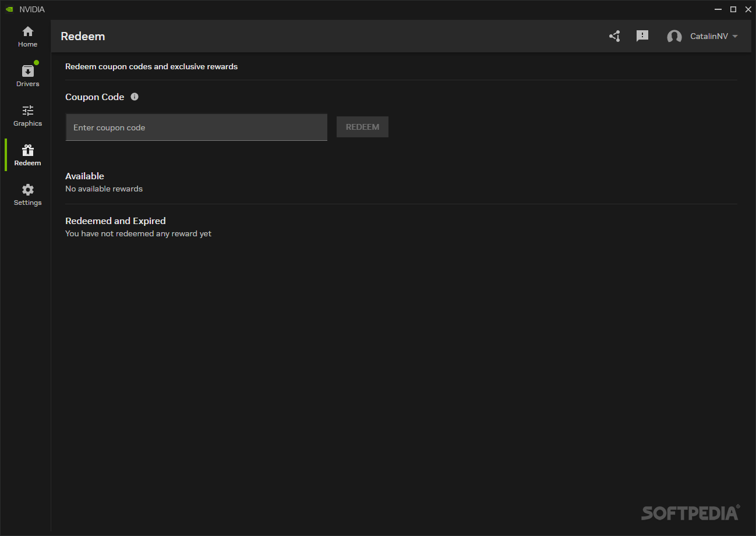Click the 'No available rewards' text

tap(104, 189)
